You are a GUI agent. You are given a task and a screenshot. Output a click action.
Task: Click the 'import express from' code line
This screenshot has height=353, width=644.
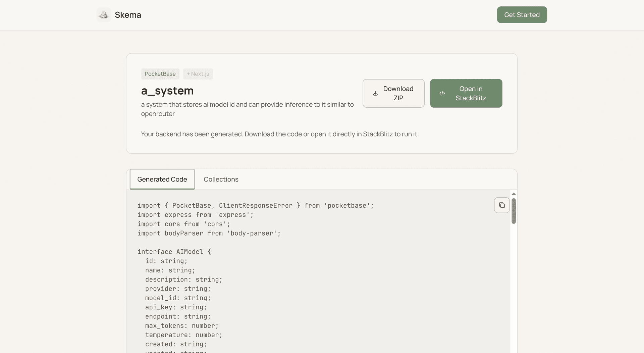196,215
